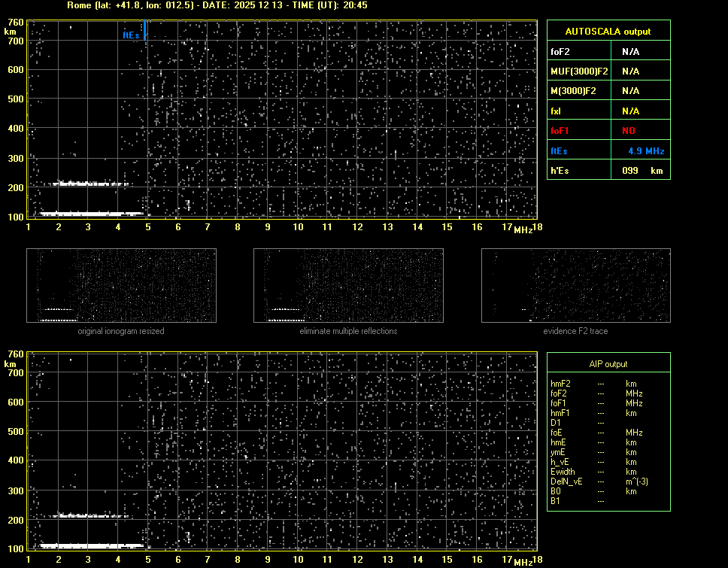Viewport: 728px width, 568px height.
Task: Select the foF2 row in AUTOSCALA table
Action: point(608,52)
